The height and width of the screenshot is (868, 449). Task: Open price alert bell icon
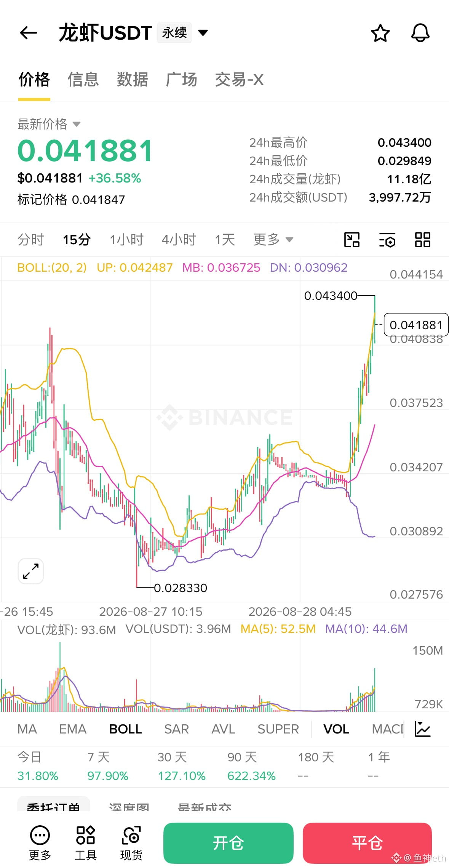tap(420, 33)
